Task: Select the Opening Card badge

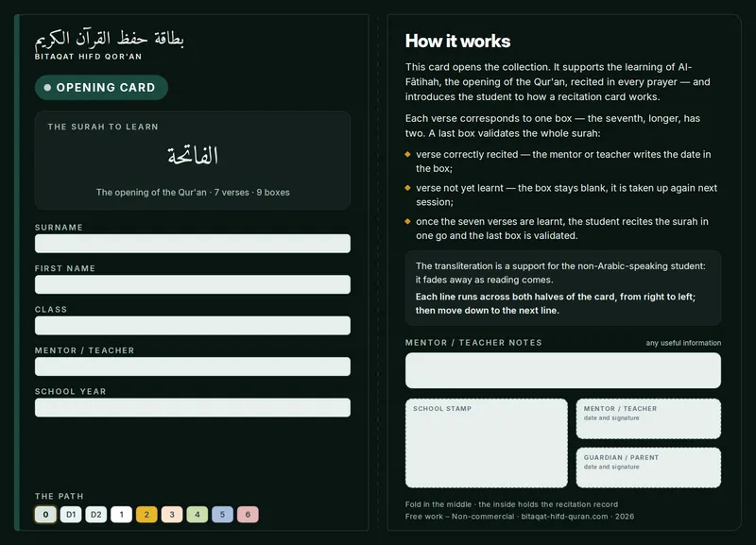Action: [x=101, y=87]
